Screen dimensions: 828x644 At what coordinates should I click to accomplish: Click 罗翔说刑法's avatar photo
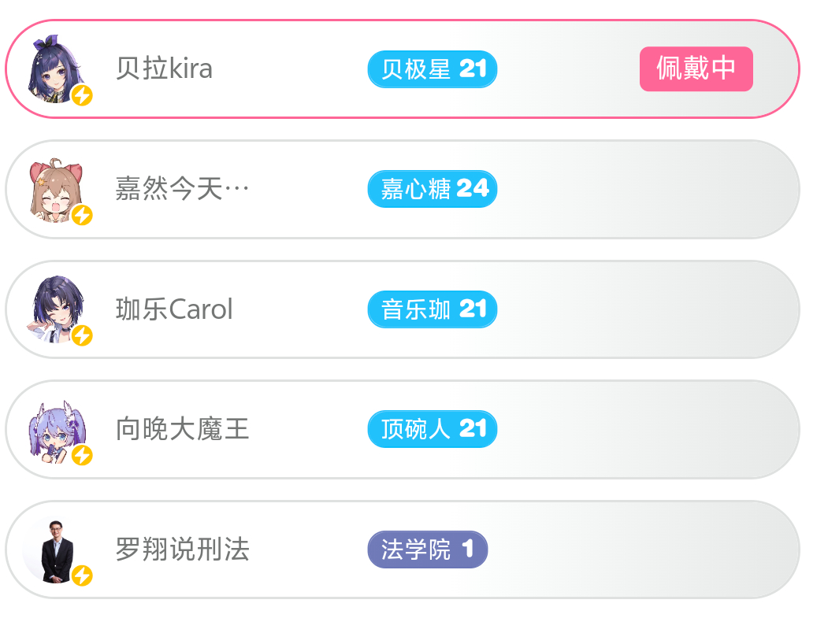tap(55, 550)
